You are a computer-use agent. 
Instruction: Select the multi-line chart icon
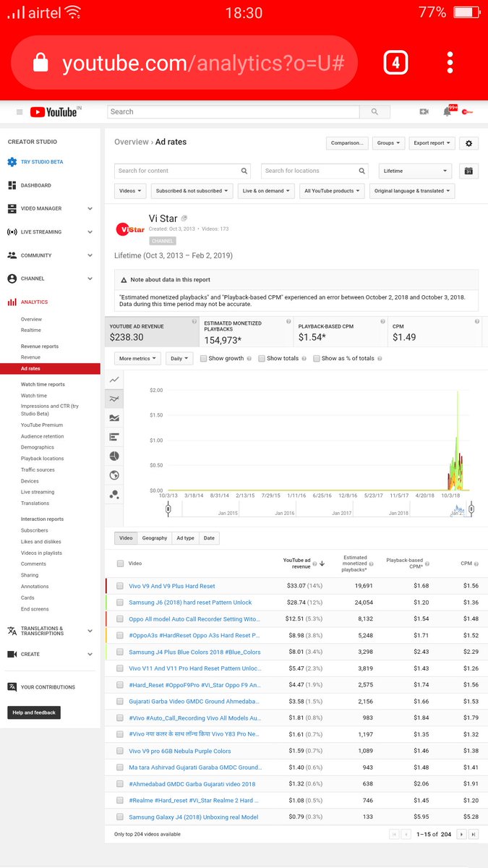[x=114, y=399]
